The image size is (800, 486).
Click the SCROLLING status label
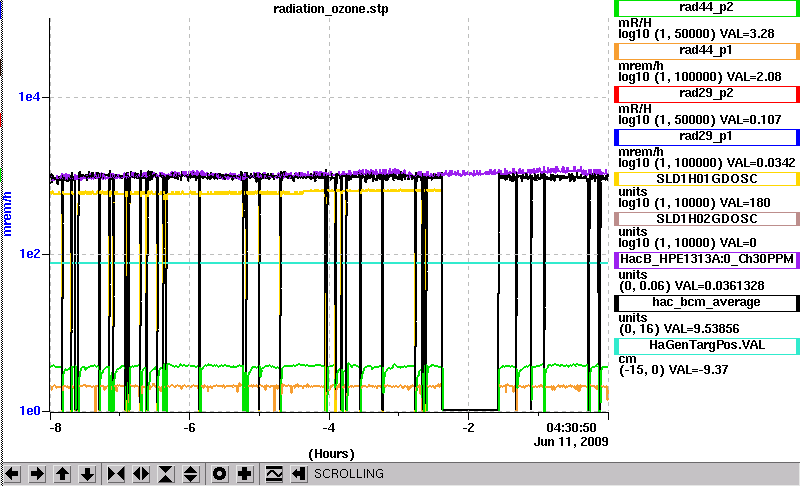coord(348,474)
